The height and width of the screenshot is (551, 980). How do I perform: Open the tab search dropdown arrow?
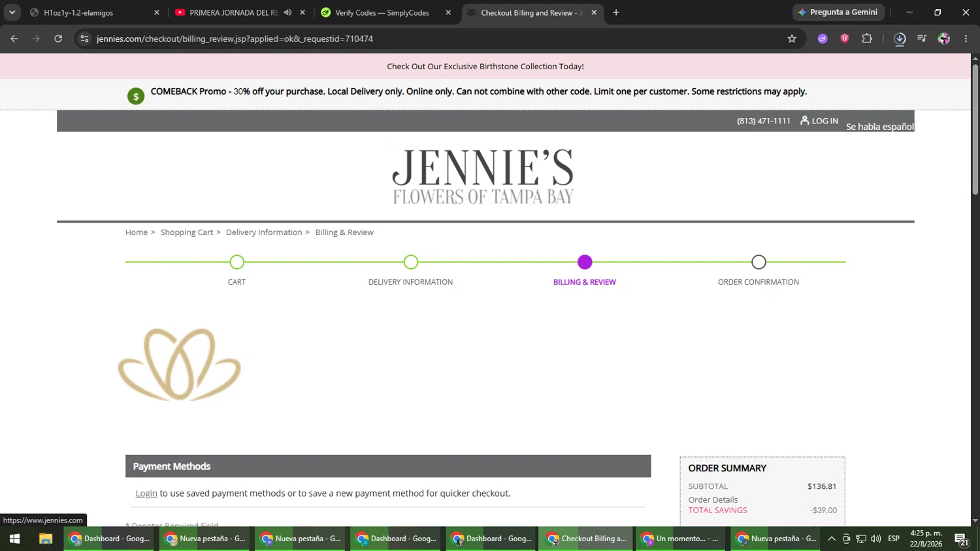(12, 12)
